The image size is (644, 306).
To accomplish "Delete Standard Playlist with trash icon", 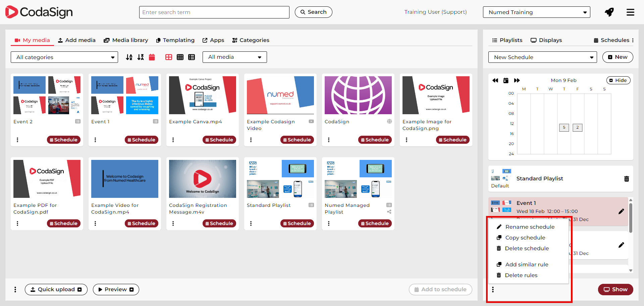I will (x=626, y=179).
